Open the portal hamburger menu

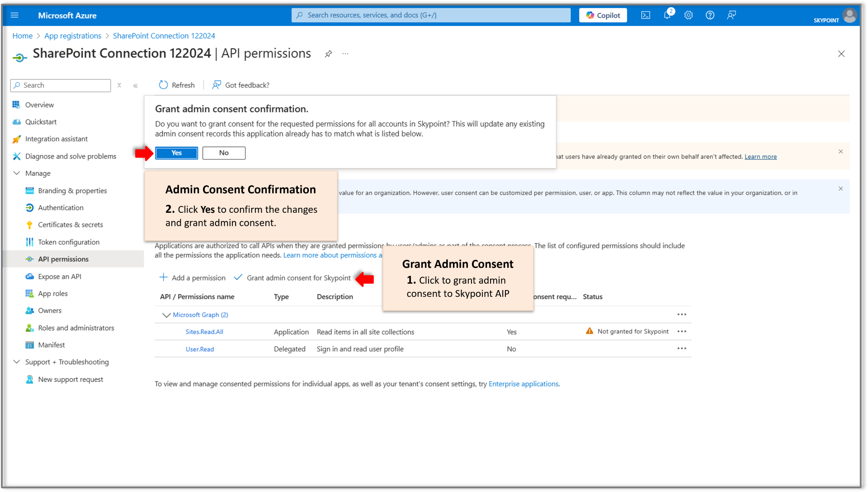[15, 15]
